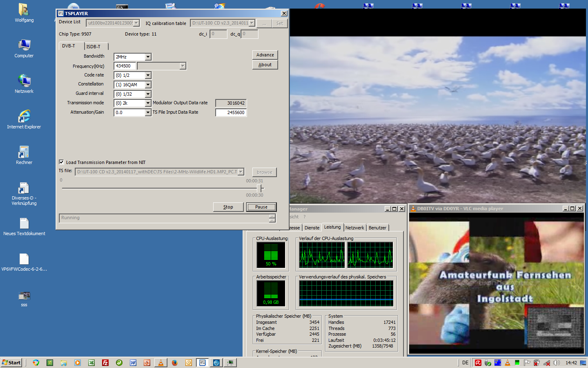Launch Firefox from the taskbar

175,363
